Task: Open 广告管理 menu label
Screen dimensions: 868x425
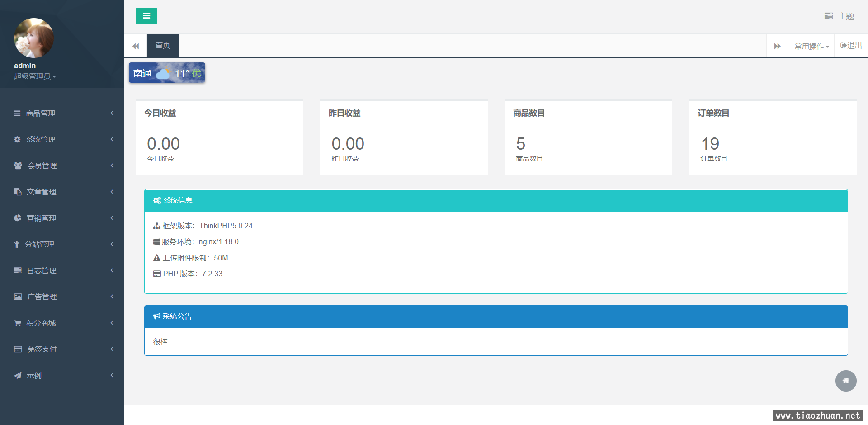Action: coord(42,297)
